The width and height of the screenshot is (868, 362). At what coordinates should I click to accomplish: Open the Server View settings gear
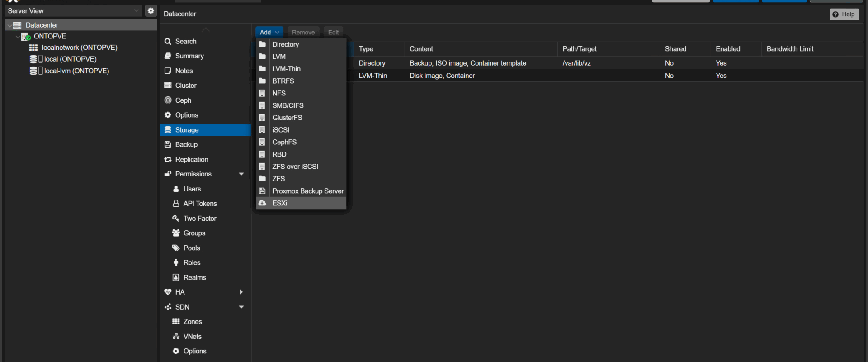point(151,10)
